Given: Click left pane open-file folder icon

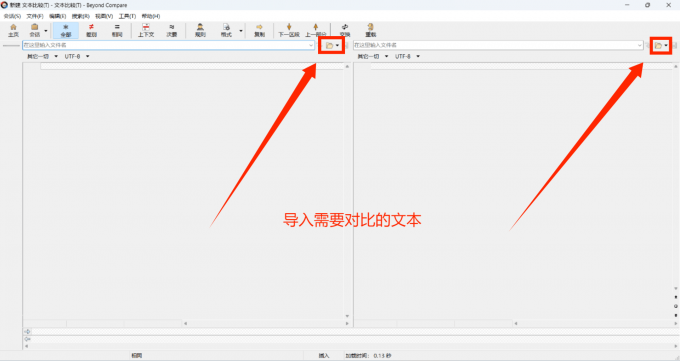Looking at the screenshot, I should pyautogui.click(x=330, y=46).
